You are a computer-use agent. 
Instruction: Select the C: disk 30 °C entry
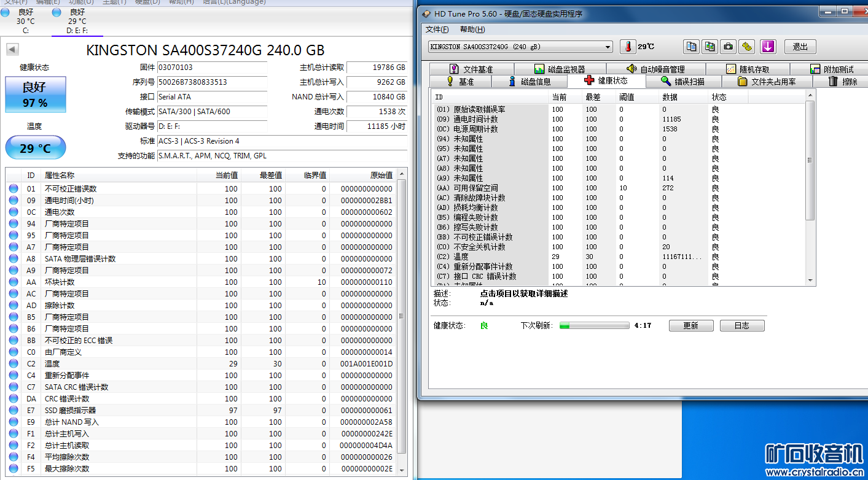(26, 21)
